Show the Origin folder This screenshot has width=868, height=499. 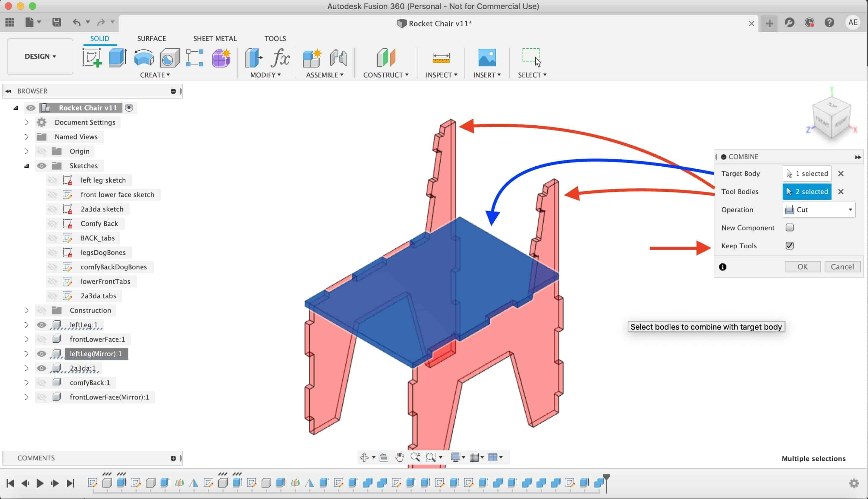42,151
